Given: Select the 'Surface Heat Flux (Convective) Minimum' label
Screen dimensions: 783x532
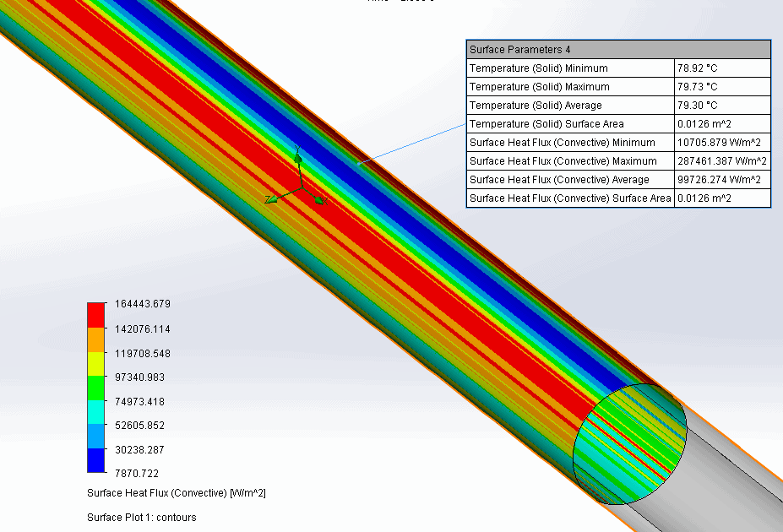Looking at the screenshot, I should pos(563,143).
